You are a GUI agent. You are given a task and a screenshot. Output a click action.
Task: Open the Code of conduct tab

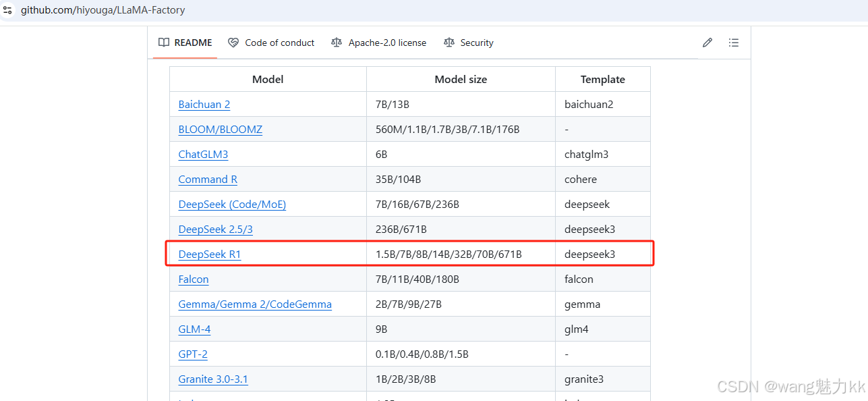271,43
